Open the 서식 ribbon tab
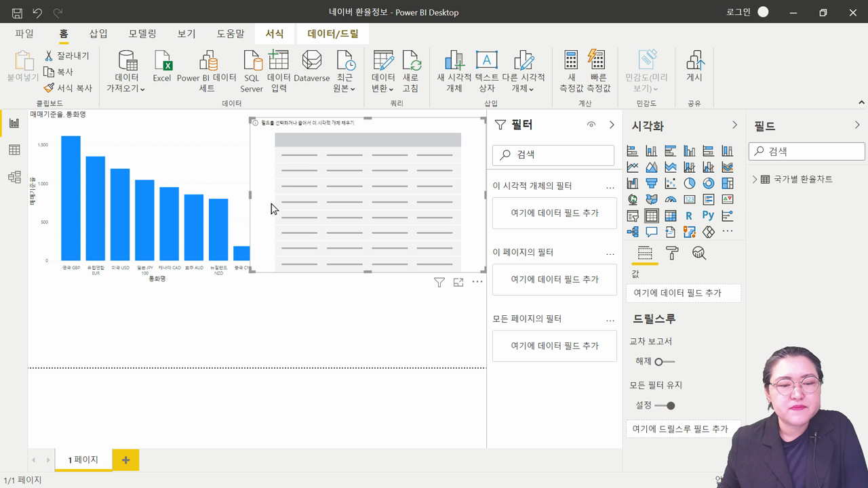The height and width of the screenshot is (488, 868). coord(275,33)
